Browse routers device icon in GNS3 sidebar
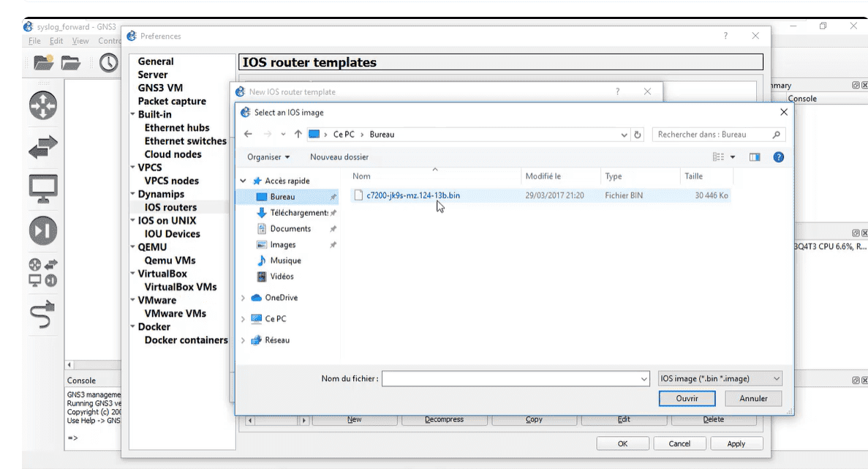 [x=43, y=105]
